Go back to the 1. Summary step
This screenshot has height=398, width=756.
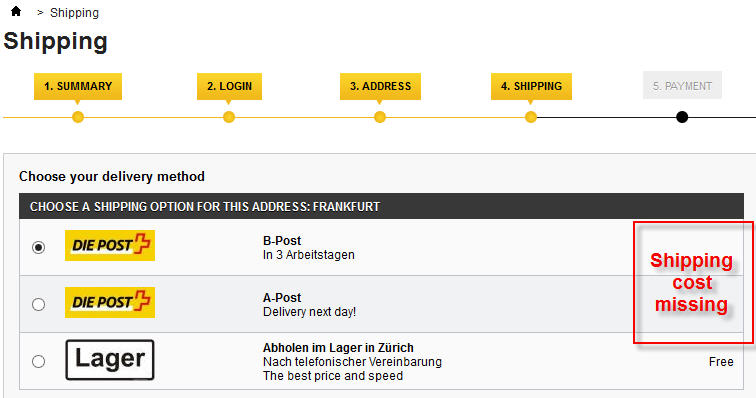click(78, 86)
